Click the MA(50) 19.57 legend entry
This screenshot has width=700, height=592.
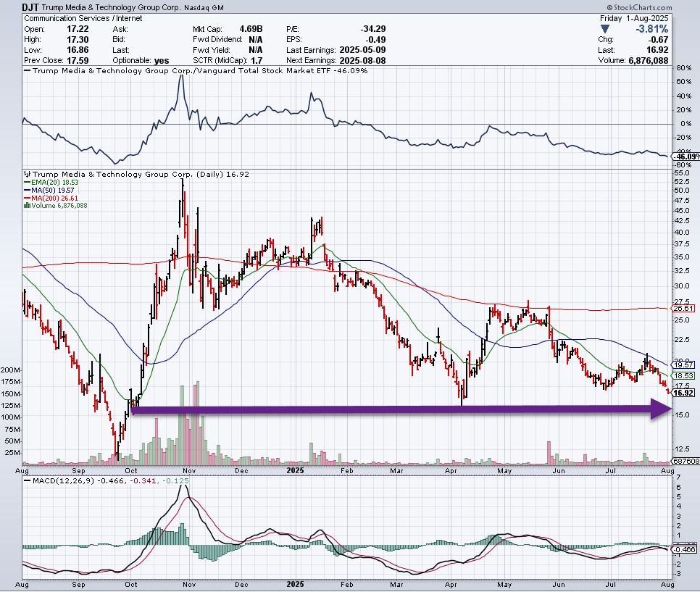pyautogui.click(x=49, y=190)
